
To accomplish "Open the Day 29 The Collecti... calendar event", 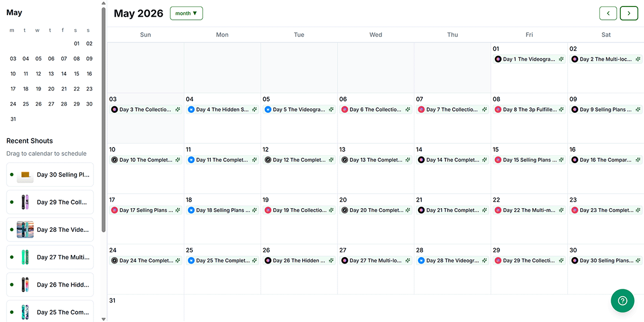I will (x=529, y=261).
